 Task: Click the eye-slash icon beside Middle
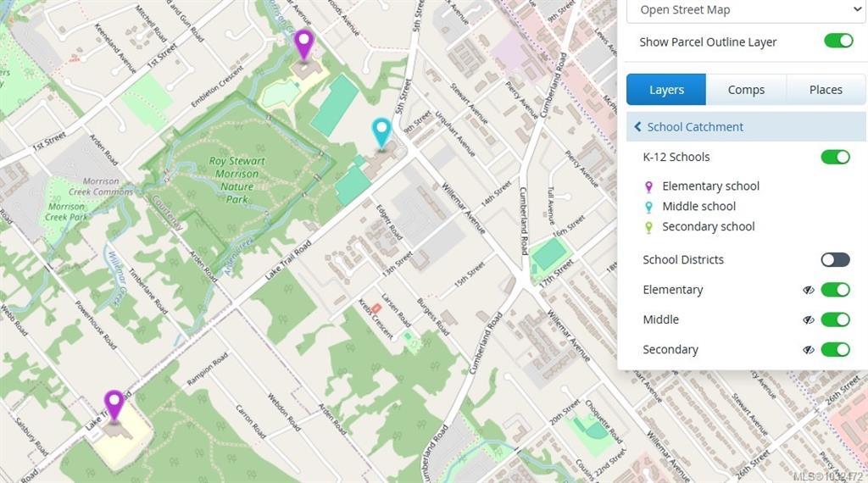809,319
